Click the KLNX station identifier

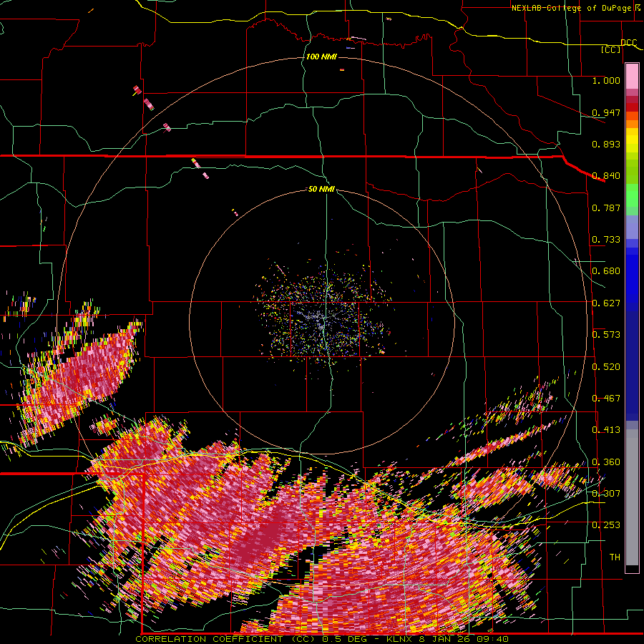pos(400,639)
